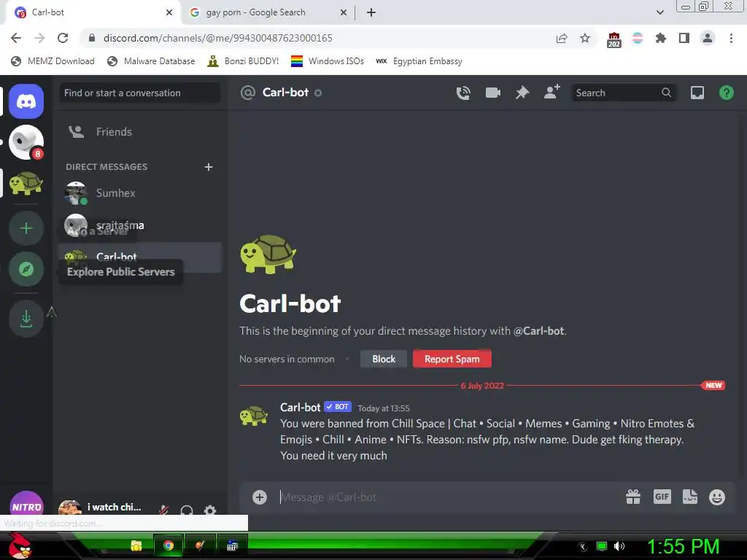Show pinned messages
This screenshot has width=747, height=560.
click(522, 93)
